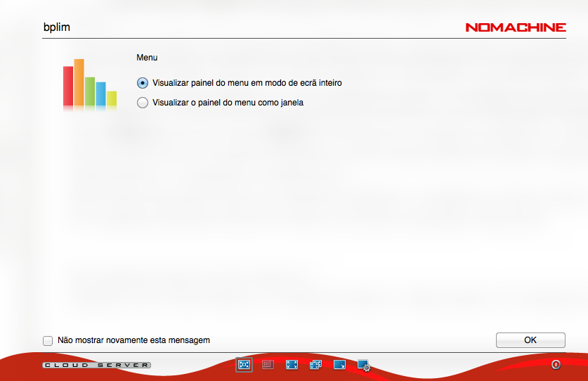
Task: Click the 'Menu' section heading
Action: 147,57
